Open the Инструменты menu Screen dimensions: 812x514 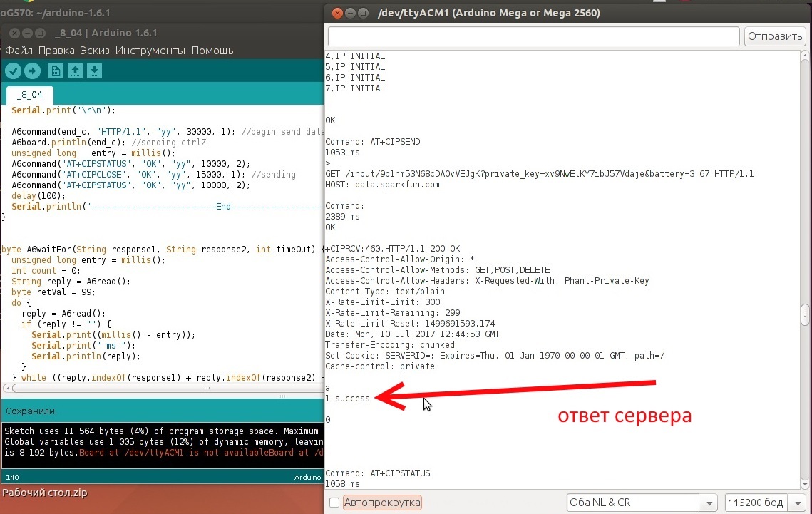150,51
